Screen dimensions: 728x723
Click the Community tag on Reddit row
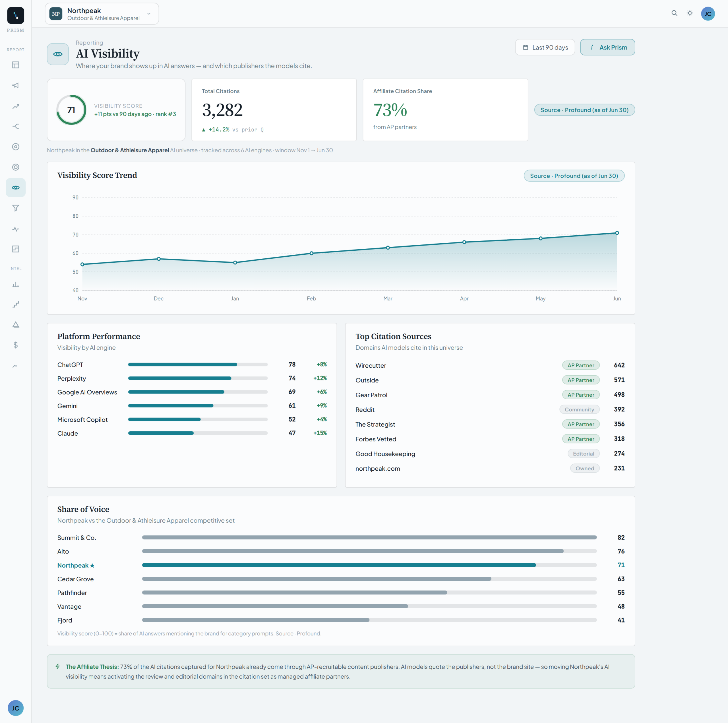point(579,409)
